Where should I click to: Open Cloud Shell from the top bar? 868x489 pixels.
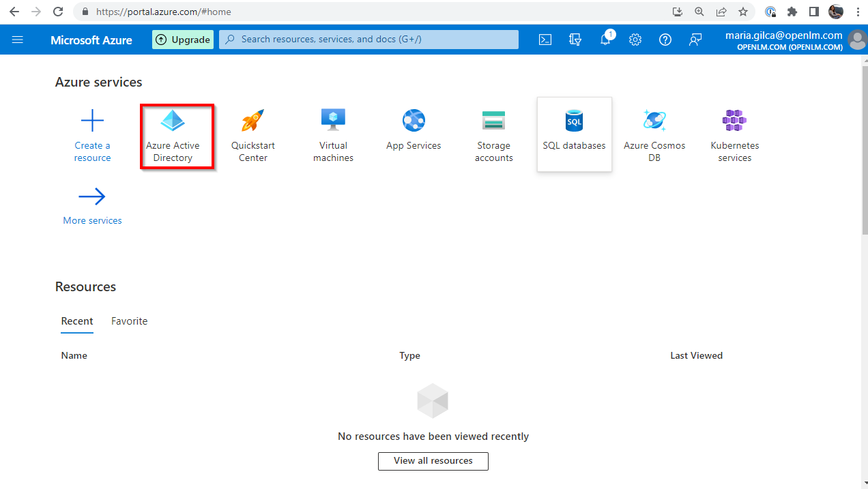[x=545, y=40]
